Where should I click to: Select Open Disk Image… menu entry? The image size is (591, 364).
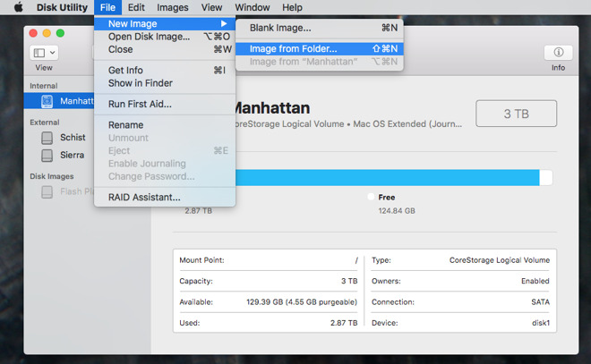click(165, 37)
